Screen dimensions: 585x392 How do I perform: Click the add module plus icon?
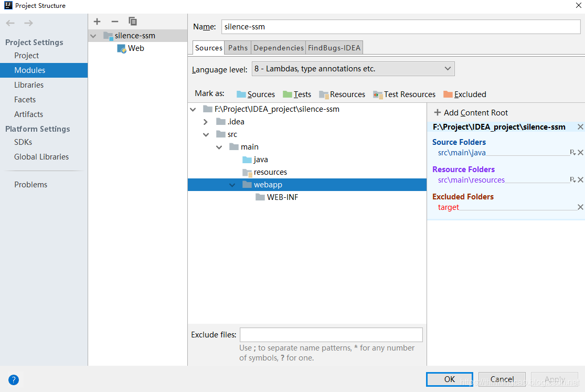(97, 22)
